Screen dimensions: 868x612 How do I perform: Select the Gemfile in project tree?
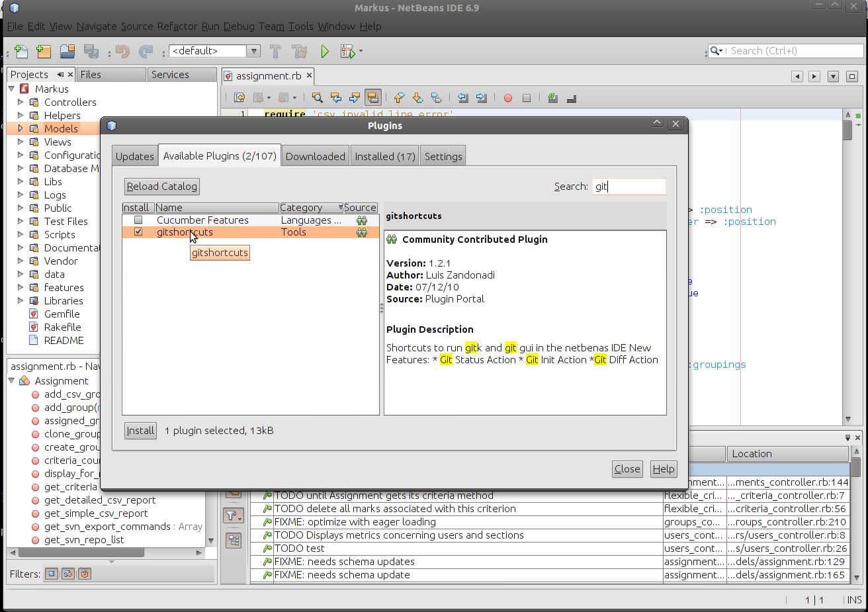[x=62, y=314]
